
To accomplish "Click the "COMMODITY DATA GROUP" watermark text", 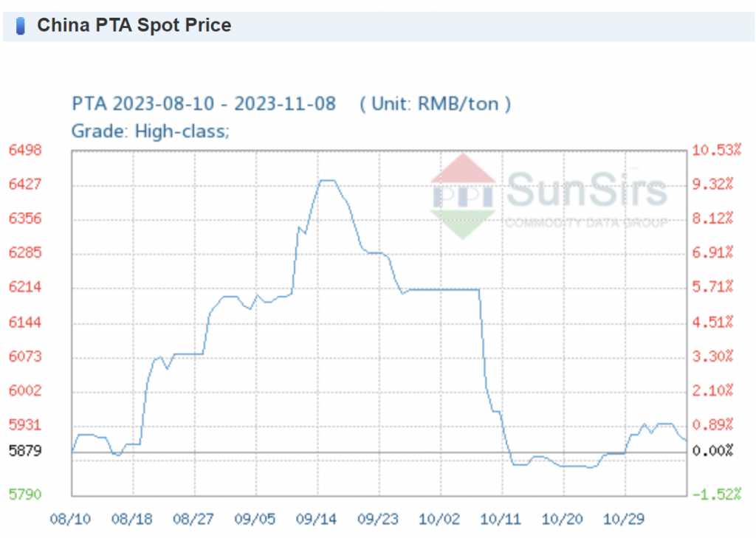I will (586, 222).
